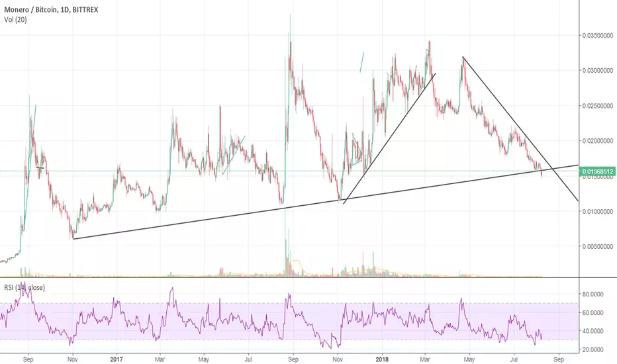The height and width of the screenshot is (364, 617).
Task: Select the Vol (20) indicator label
Action: (16, 19)
